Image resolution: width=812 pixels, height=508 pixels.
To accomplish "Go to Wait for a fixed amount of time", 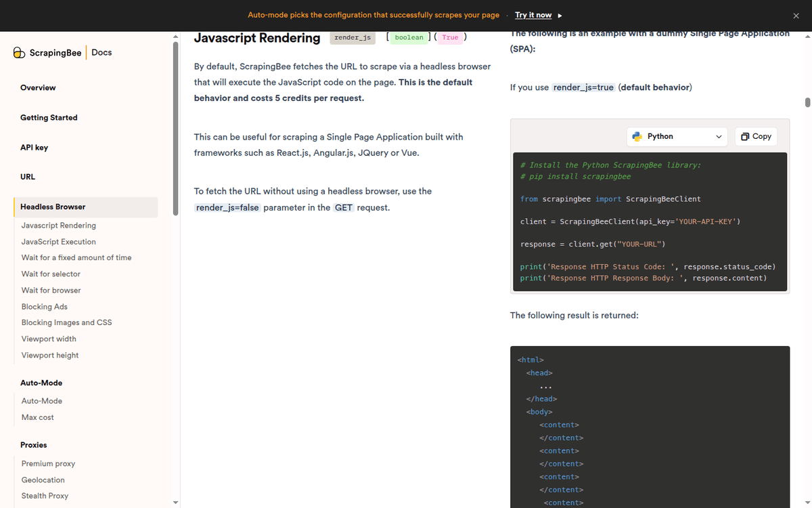I will [x=76, y=257].
